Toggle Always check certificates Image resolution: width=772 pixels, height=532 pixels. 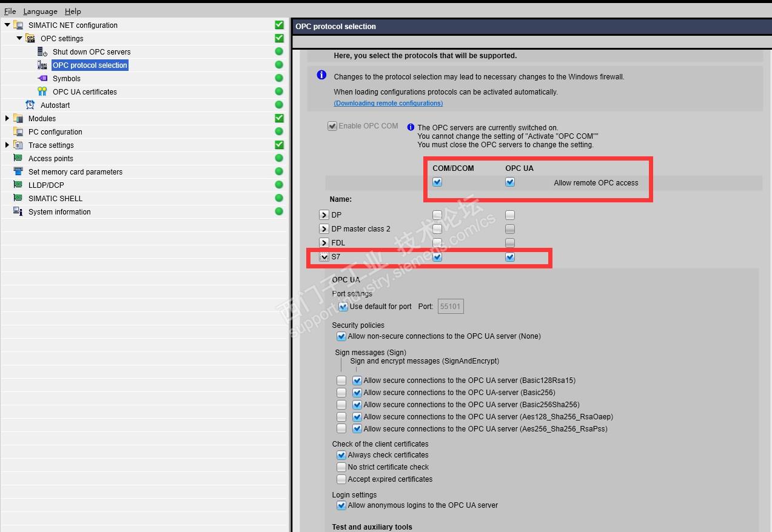click(341, 455)
